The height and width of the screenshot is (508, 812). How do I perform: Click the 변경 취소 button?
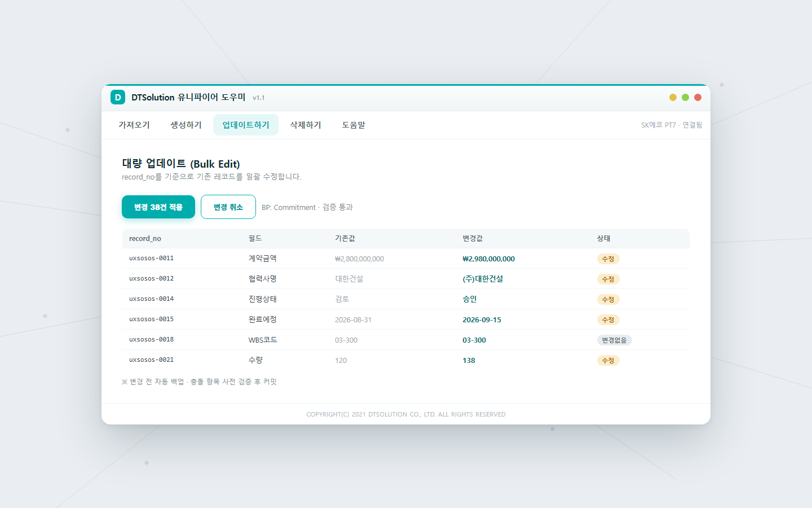pyautogui.click(x=228, y=207)
